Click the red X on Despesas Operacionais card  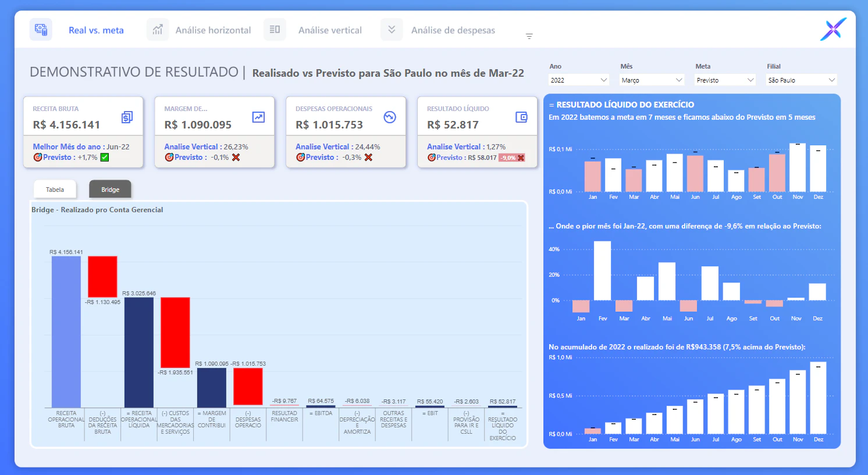[x=368, y=158]
